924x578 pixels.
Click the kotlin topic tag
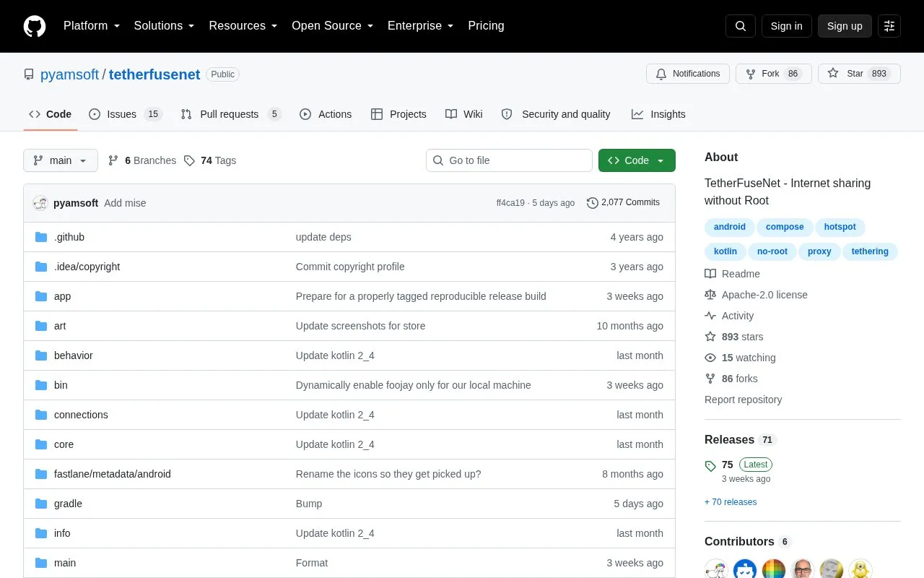[x=725, y=251]
